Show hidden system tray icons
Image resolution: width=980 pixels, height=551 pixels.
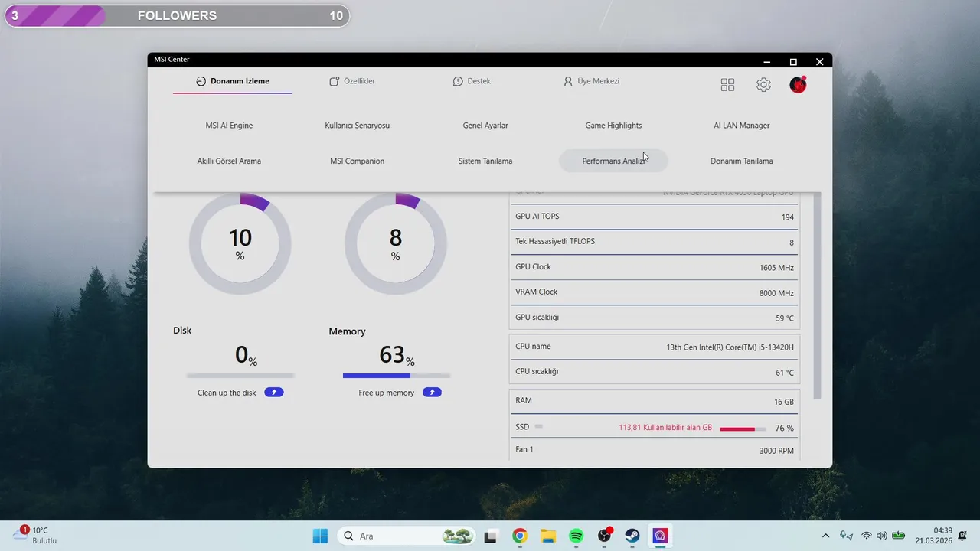coord(825,536)
